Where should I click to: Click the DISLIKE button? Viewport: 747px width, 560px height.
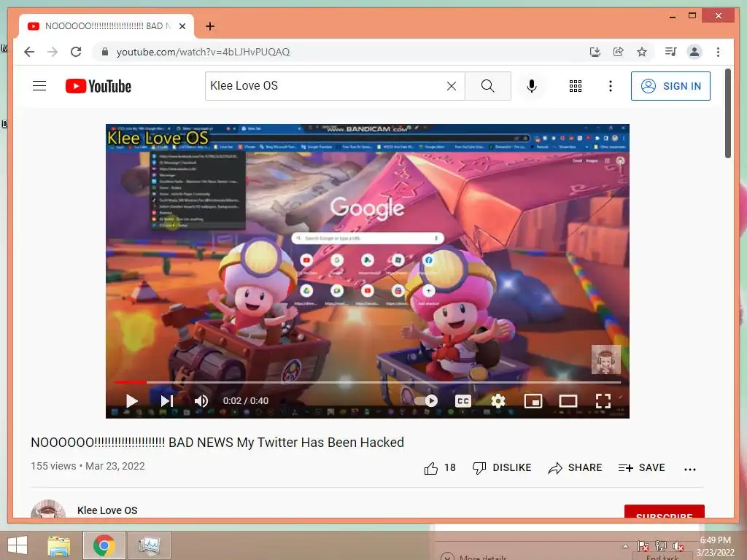502,468
